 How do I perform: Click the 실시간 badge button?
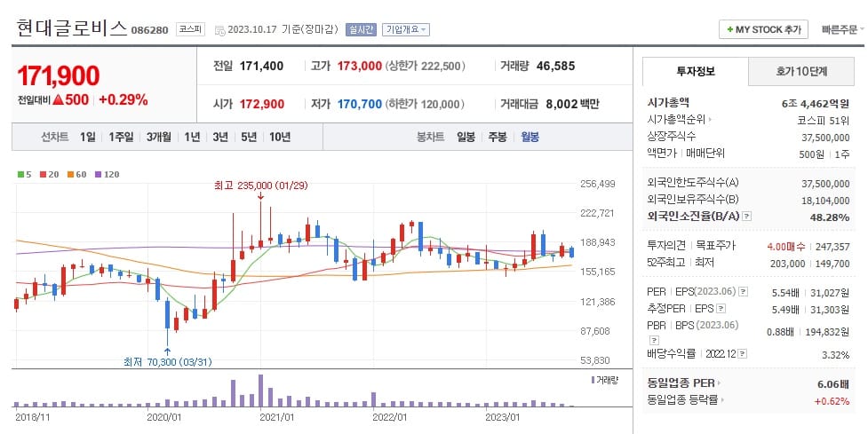361,30
